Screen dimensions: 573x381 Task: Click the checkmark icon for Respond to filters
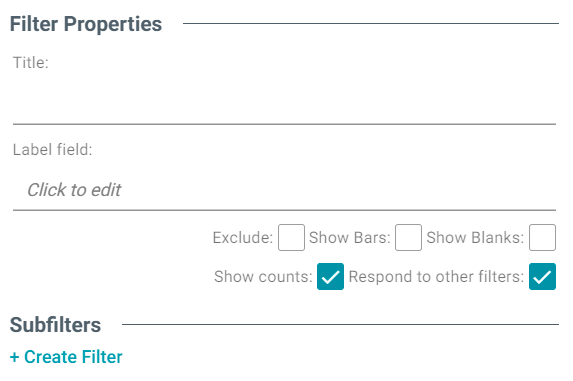coord(542,277)
